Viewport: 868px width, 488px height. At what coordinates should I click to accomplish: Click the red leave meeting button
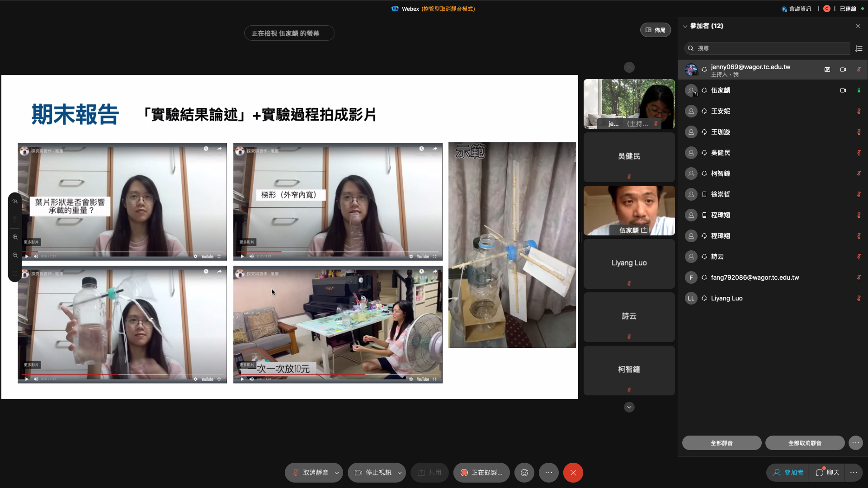573,473
